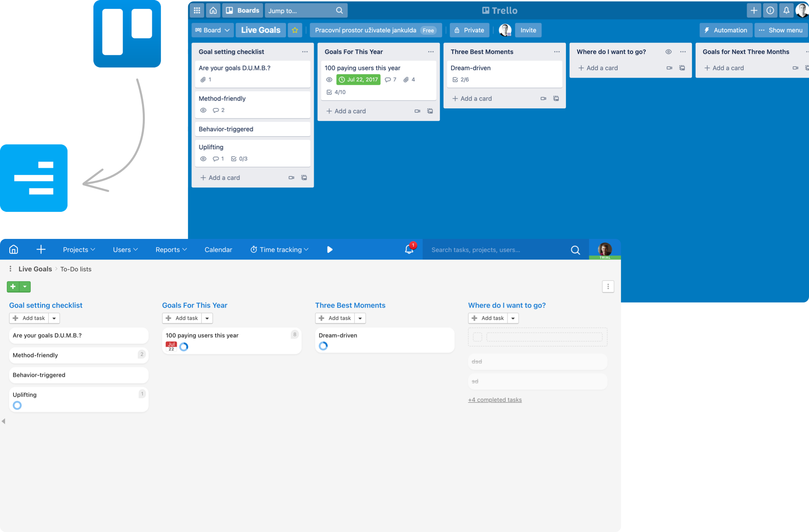Create card from template in Goal setting checklist
This screenshot has height=532, width=809.
pyautogui.click(x=304, y=177)
